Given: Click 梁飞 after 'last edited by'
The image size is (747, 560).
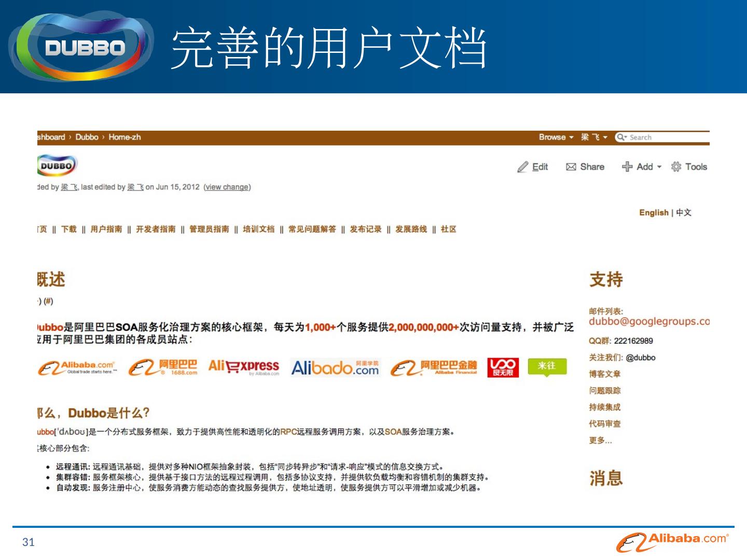Looking at the screenshot, I should (x=135, y=187).
